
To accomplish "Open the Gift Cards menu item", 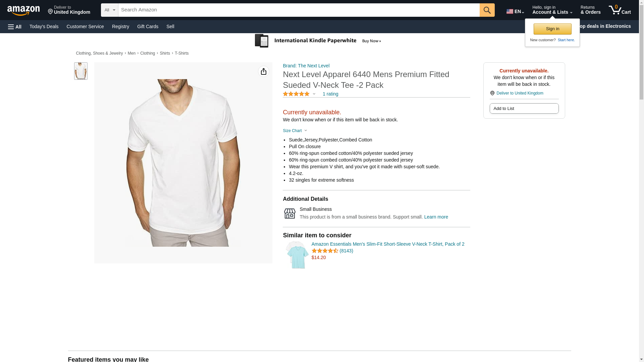I will point(148,26).
